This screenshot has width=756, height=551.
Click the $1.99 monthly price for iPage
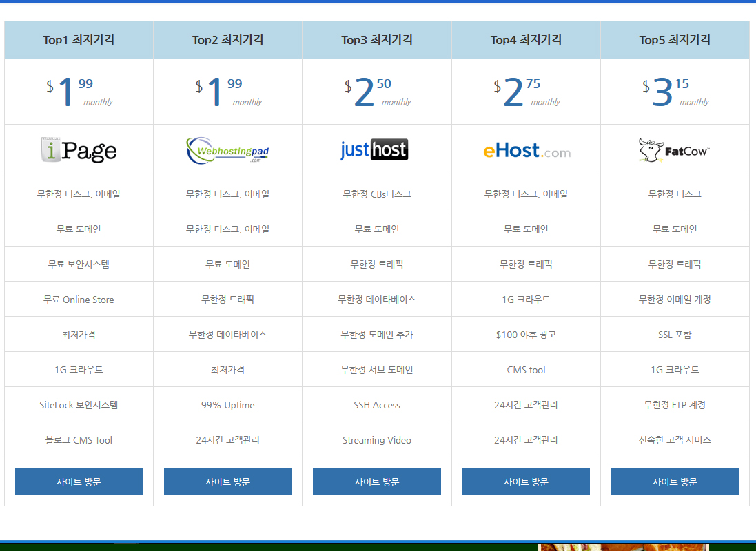[79, 92]
